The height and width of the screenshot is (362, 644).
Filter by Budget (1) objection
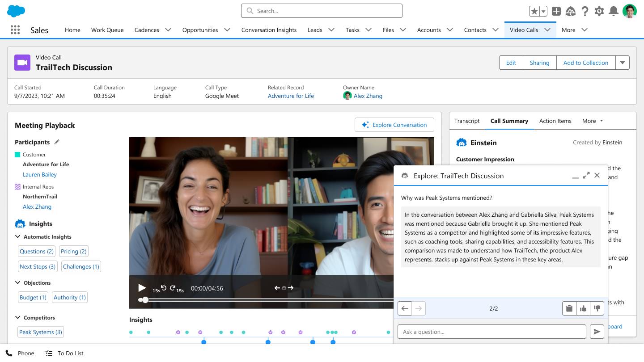(x=33, y=297)
